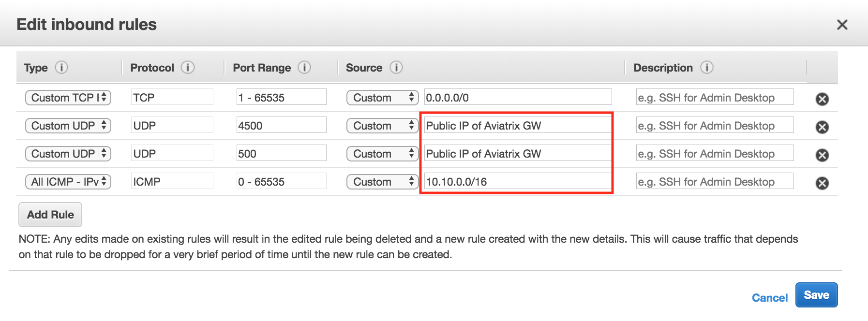Viewport: 868px width, 321px height.
Task: Delete the UDP port 500 rule
Action: (x=822, y=155)
